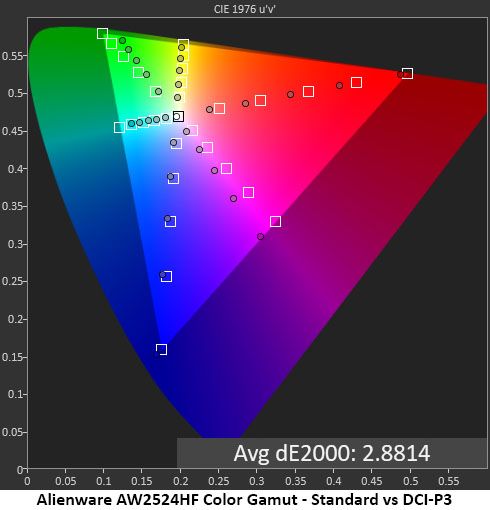Click the topmost green primary target square
Image resolution: width=490 pixels, height=510 pixels.
pos(102,33)
